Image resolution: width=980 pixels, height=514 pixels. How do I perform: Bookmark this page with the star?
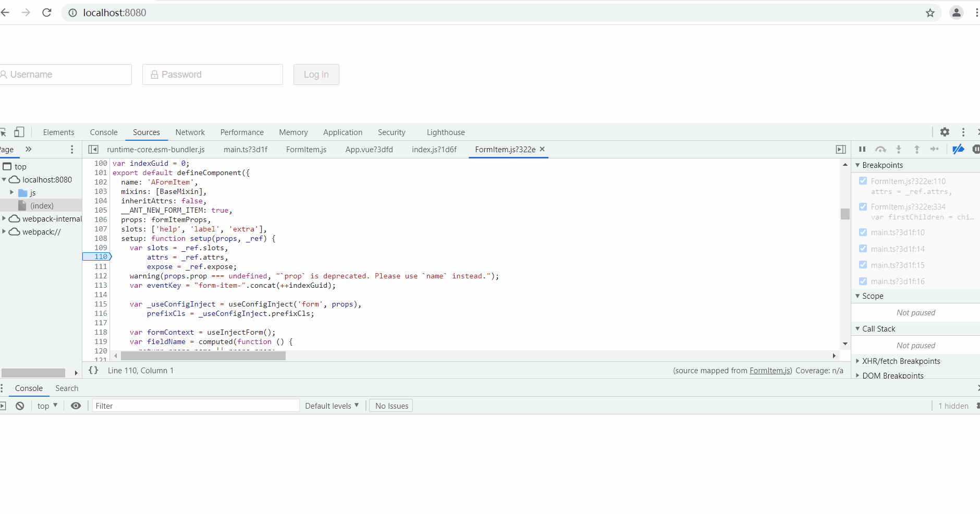click(x=930, y=13)
